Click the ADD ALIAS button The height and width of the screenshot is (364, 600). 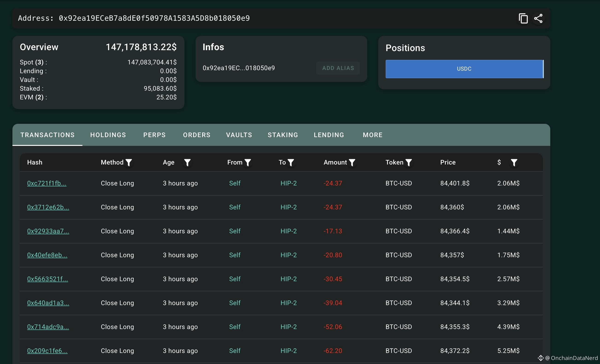338,68
